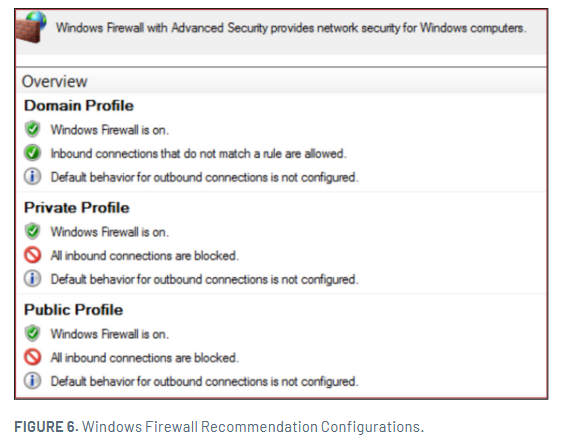Click green shield icon under Public Profile

(x=33, y=333)
